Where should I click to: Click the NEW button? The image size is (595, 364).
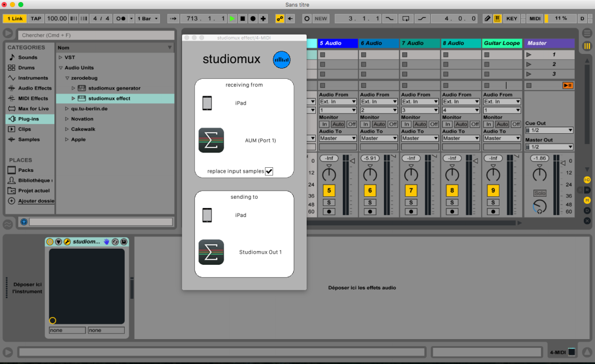(x=321, y=19)
